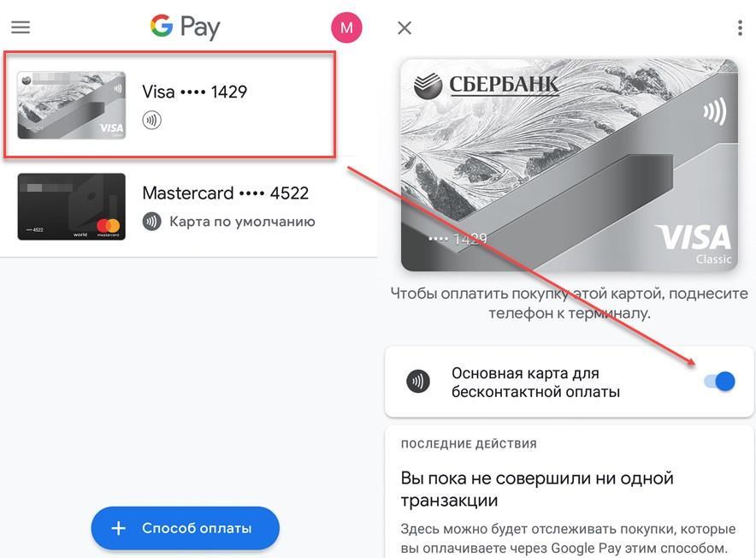Screen dimensions: 756x558
Task: Tap the Последние действия section header
Action: 469,444
